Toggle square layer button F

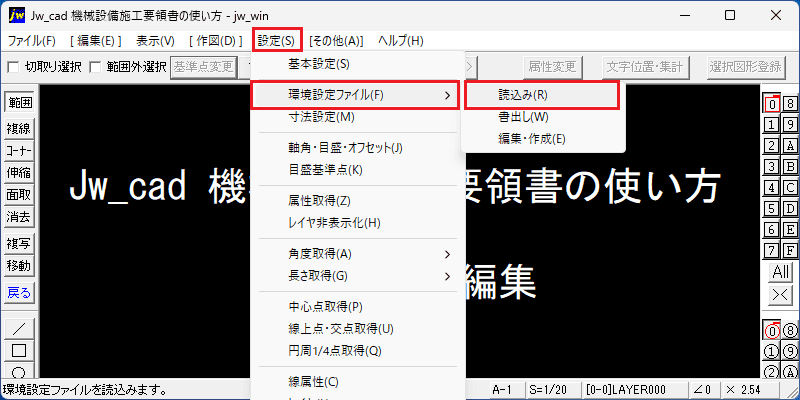coord(790,250)
